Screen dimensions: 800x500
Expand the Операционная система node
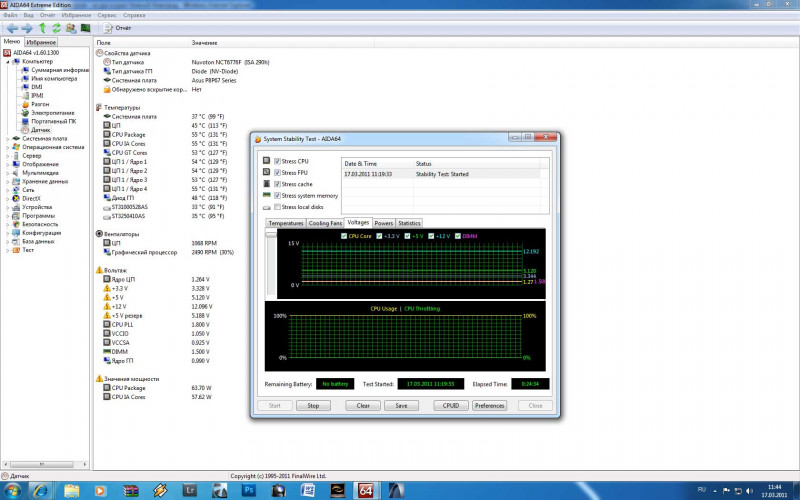coord(8,147)
